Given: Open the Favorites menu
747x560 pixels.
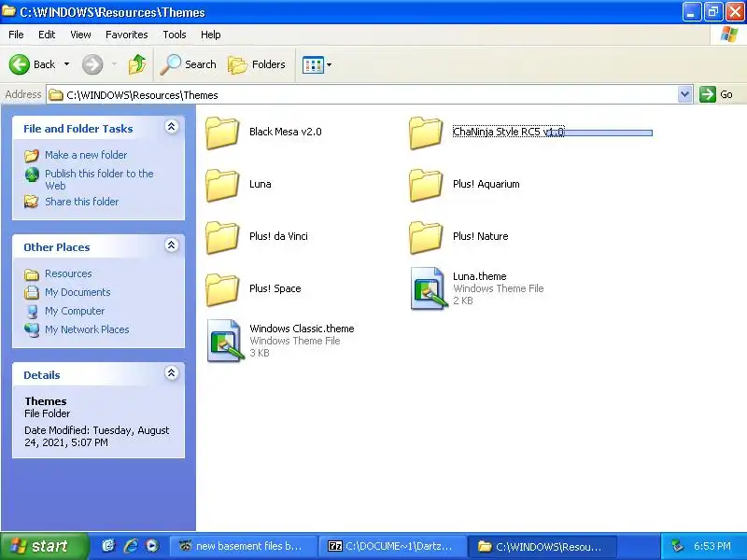Looking at the screenshot, I should (127, 35).
